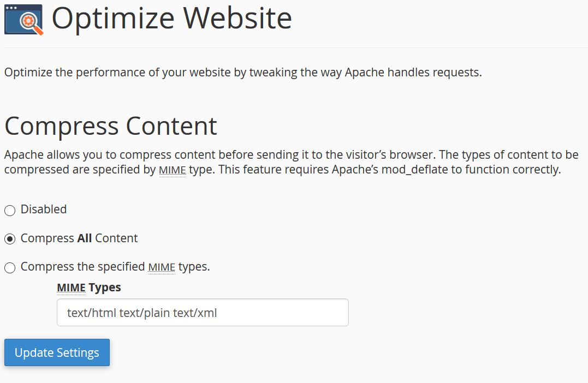Click the "Compress All Content" label text
This screenshot has width=588, height=383.
click(x=79, y=238)
